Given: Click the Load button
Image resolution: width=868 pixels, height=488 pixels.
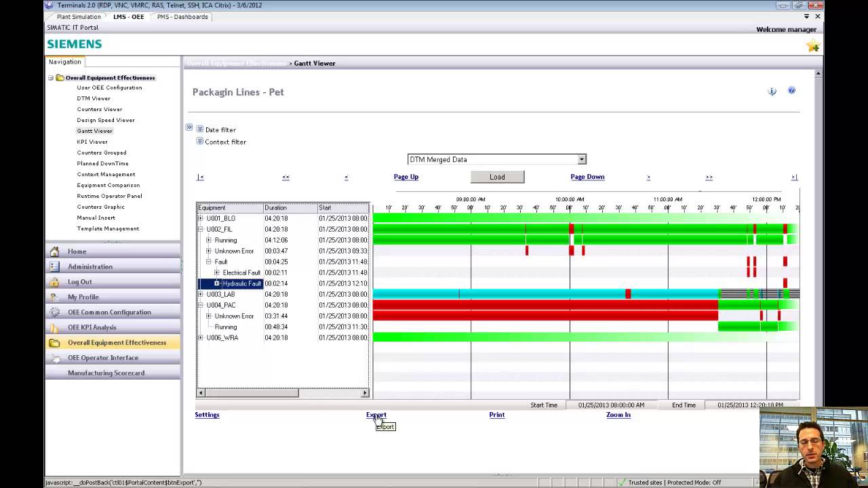Looking at the screenshot, I should (x=497, y=177).
